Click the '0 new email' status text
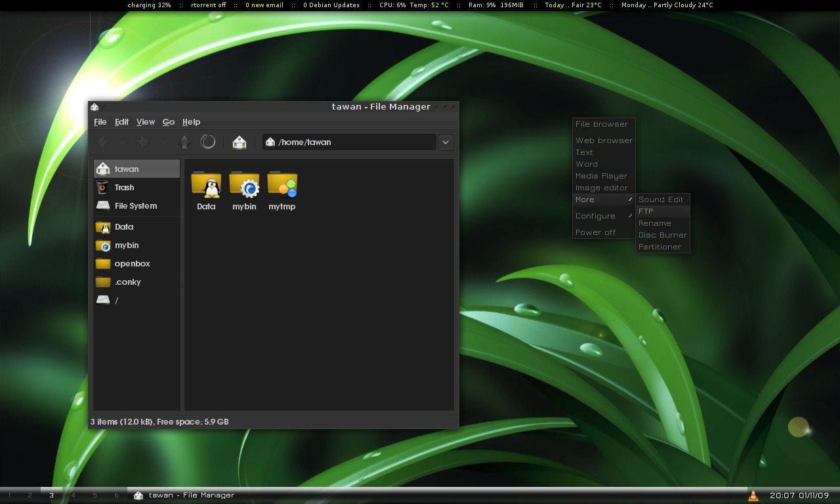The width and height of the screenshot is (840, 504). coord(264,5)
